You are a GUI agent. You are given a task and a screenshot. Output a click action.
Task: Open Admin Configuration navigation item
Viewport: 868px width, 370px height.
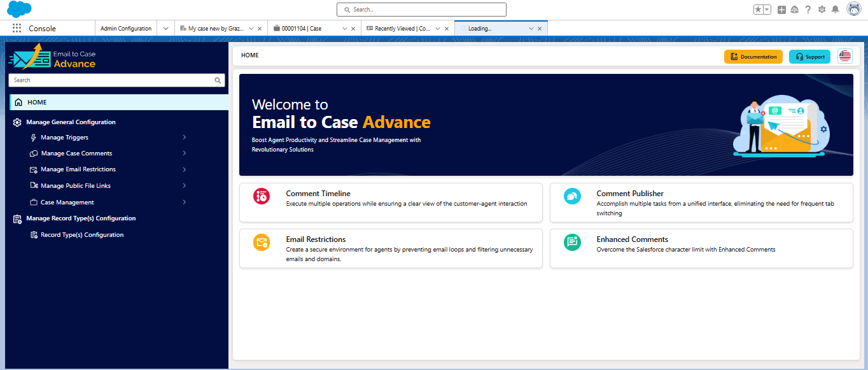[x=126, y=29]
